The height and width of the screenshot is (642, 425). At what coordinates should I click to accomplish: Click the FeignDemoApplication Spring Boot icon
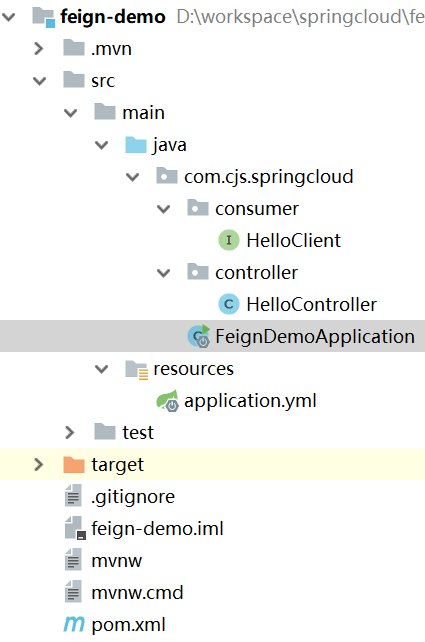[199, 336]
